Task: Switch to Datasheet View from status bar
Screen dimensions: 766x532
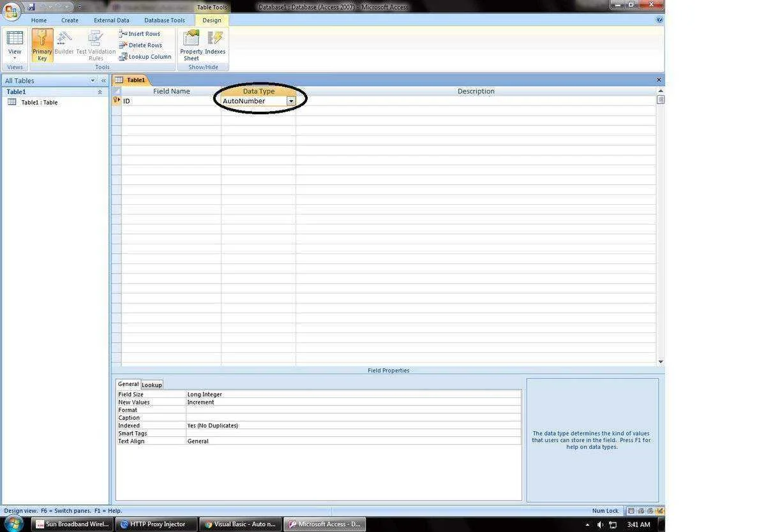Action: click(631, 510)
